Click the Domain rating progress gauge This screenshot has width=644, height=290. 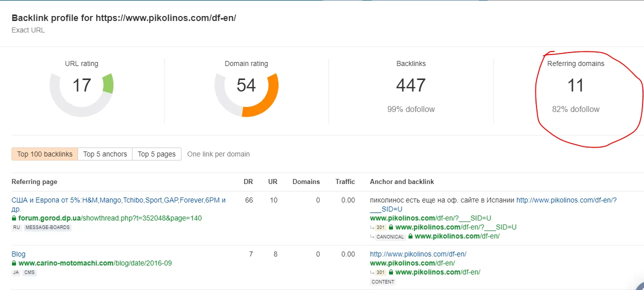click(x=246, y=91)
